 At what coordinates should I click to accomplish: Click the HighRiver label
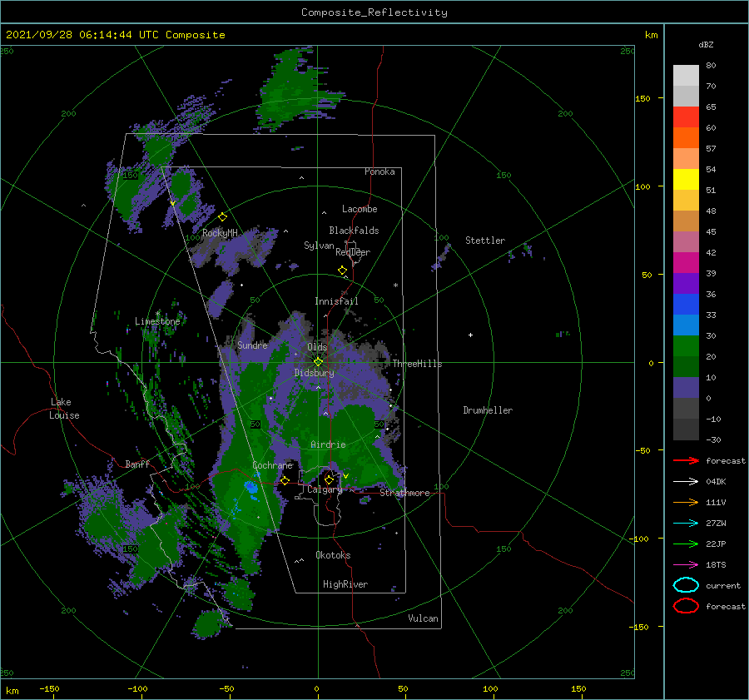tap(345, 584)
